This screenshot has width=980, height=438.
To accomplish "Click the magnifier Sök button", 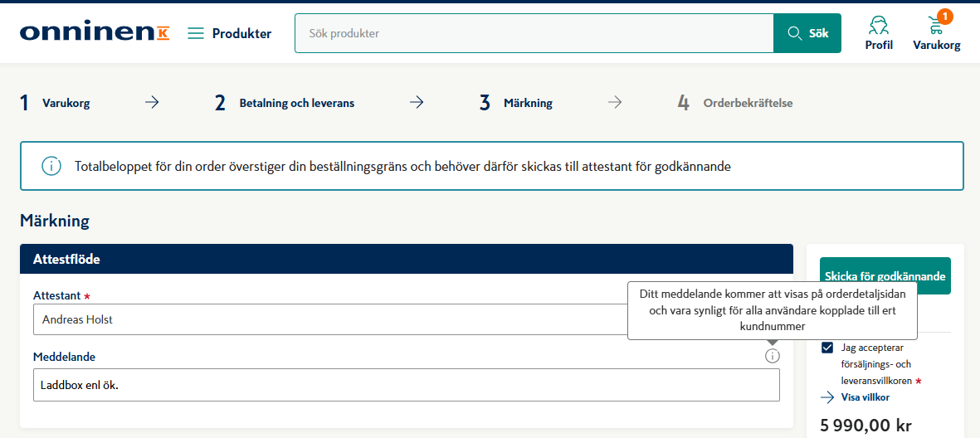I will coord(807,33).
